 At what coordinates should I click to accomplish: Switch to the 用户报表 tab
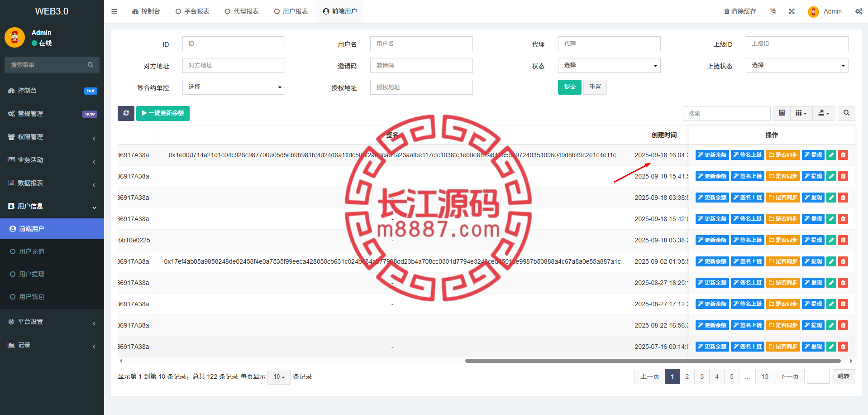(x=291, y=11)
